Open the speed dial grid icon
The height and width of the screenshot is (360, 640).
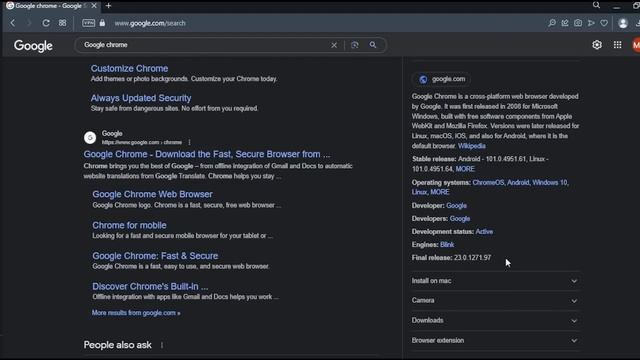62,23
